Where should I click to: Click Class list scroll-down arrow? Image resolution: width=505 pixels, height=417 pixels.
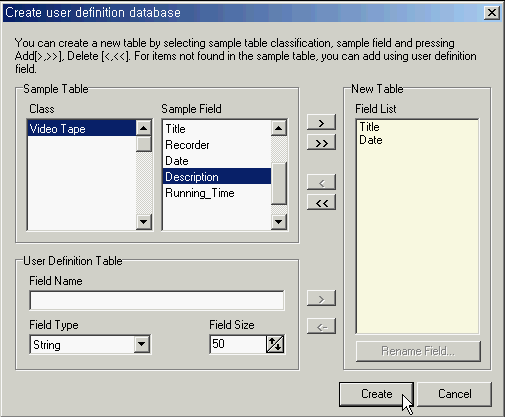pyautogui.click(x=144, y=221)
